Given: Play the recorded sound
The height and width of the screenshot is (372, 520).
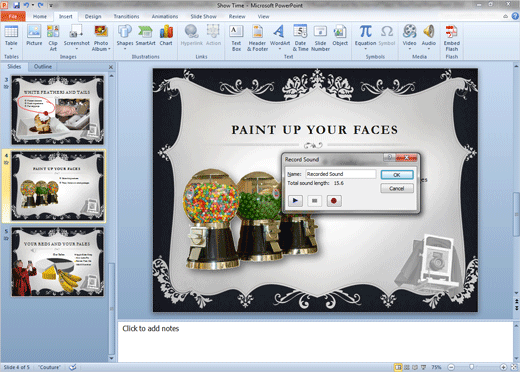Looking at the screenshot, I should pos(295,201).
